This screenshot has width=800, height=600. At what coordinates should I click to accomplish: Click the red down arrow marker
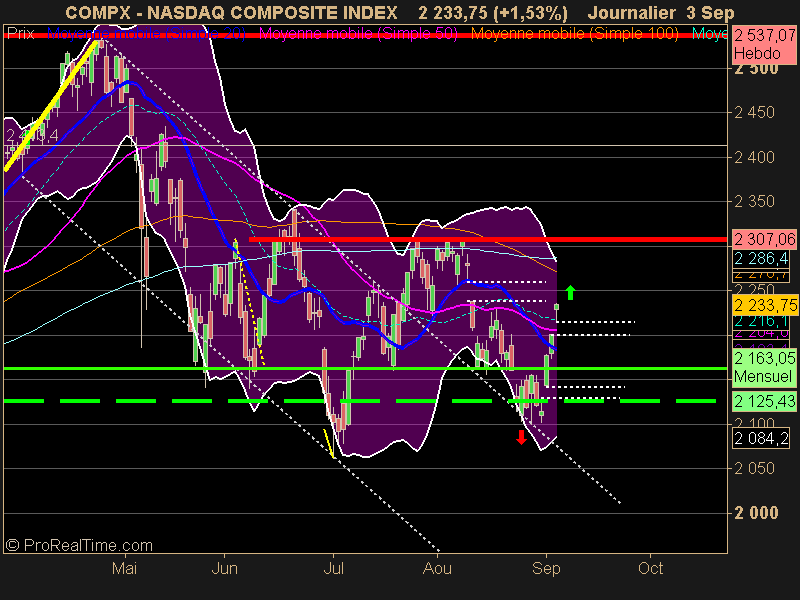point(521,437)
